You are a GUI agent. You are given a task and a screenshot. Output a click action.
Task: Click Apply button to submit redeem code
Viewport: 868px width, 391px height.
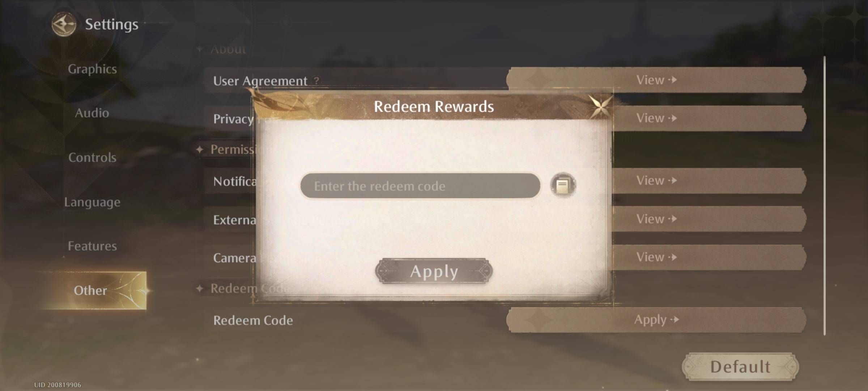(433, 271)
